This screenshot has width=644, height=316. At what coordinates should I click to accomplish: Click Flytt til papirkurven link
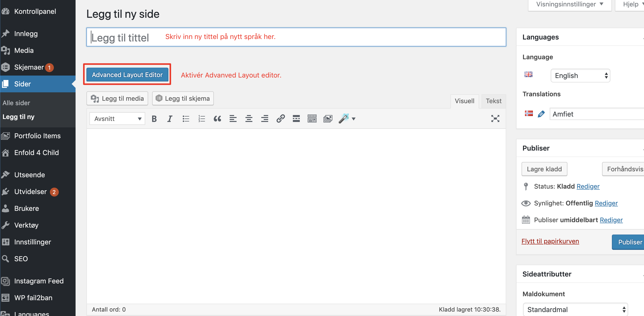550,241
